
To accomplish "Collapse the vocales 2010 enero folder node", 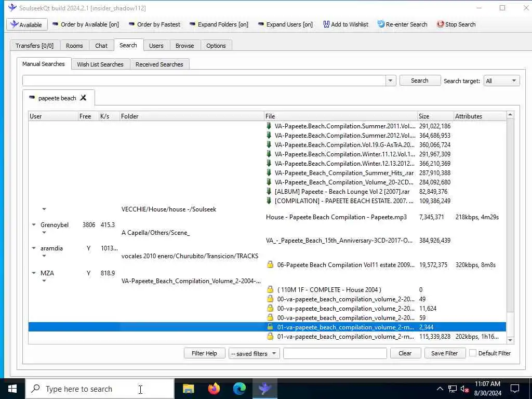I will (44, 256).
